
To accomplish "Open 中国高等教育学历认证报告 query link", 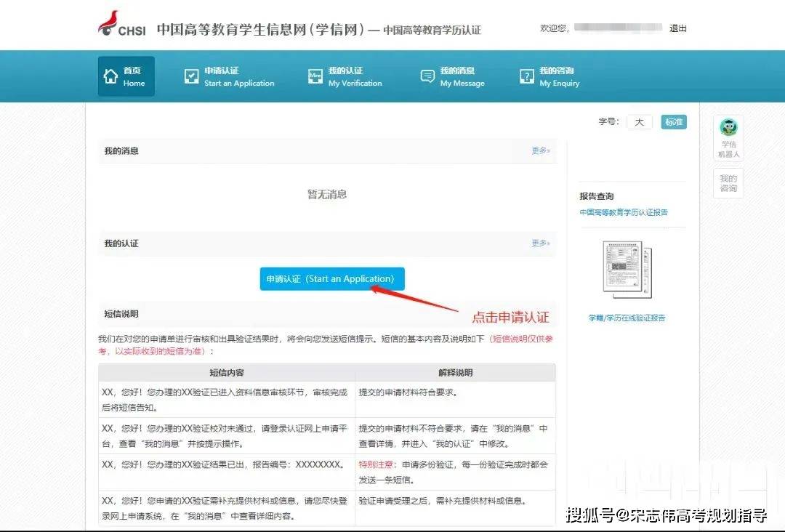I will [x=624, y=212].
